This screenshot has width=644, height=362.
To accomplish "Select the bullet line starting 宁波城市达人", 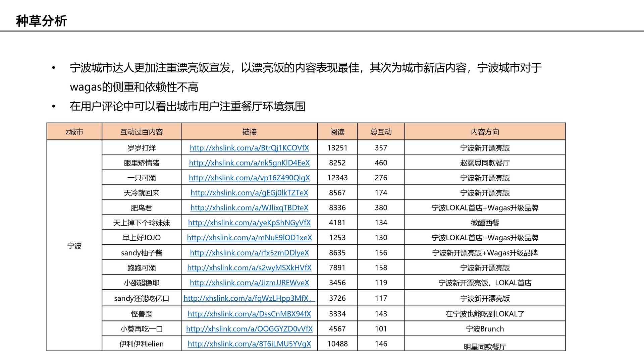I will tap(306, 68).
